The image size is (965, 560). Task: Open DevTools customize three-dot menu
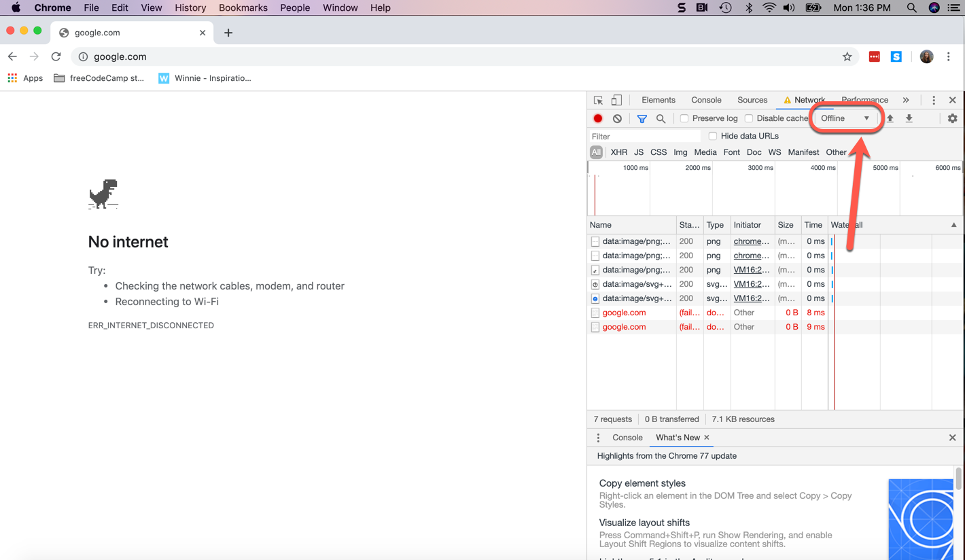(x=934, y=100)
